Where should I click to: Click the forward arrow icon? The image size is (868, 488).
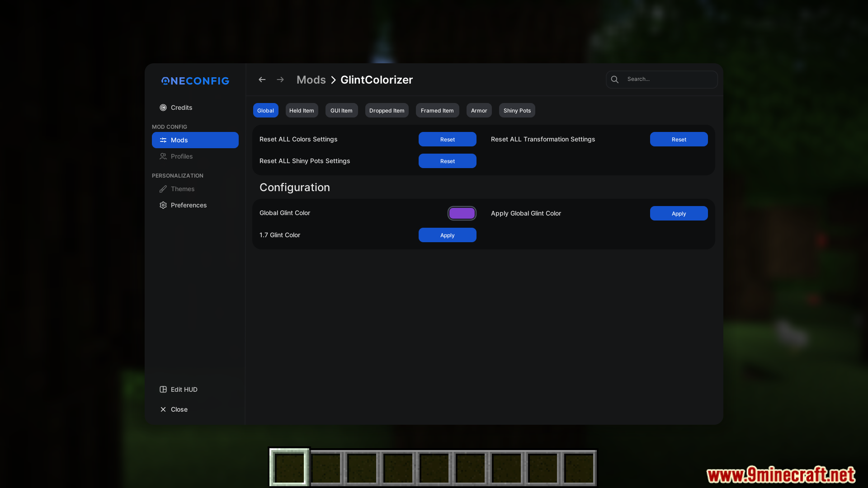point(280,80)
